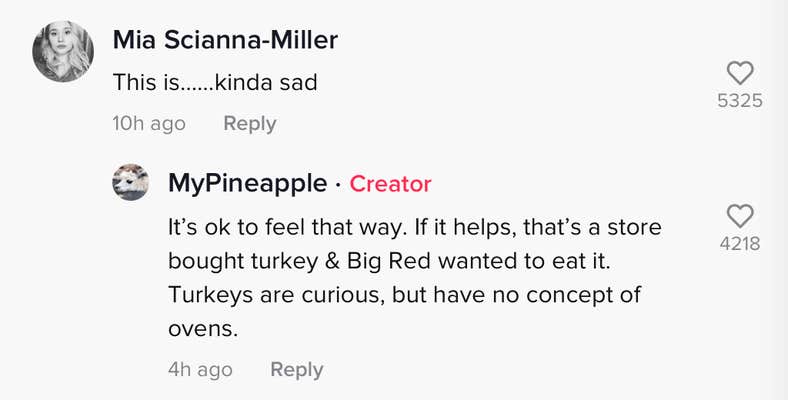Select the "This is......kinda sad" comment text
The width and height of the screenshot is (788, 400).
(215, 83)
